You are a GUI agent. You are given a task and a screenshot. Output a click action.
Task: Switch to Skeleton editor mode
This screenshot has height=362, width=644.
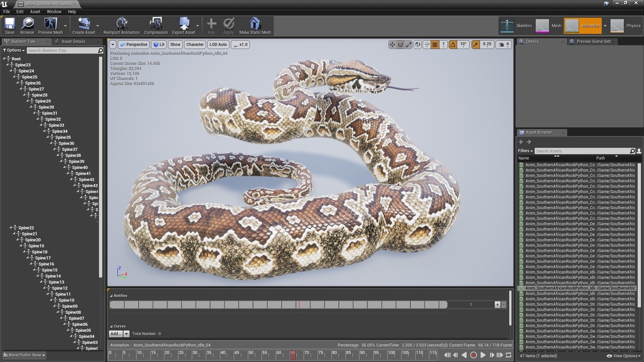[x=516, y=26]
